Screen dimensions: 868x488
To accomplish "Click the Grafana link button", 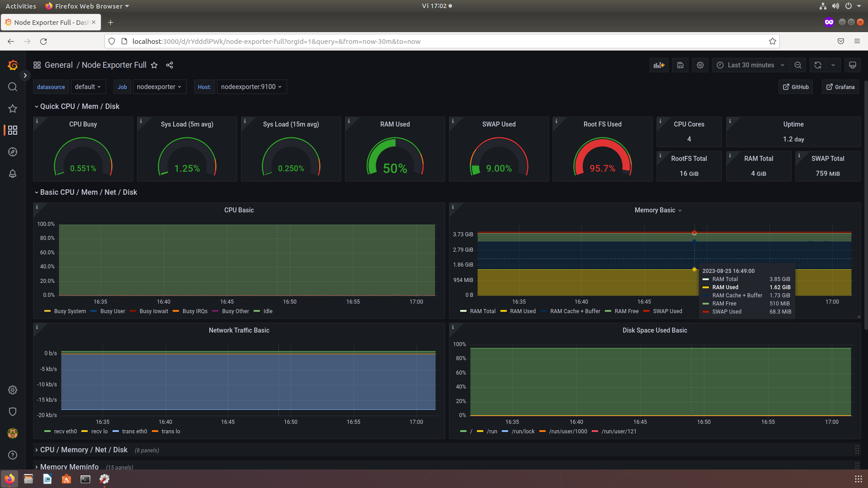I will 840,87.
